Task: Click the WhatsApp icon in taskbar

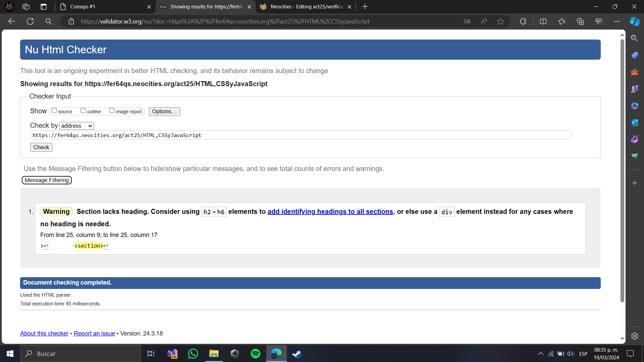Action: [x=193, y=353]
